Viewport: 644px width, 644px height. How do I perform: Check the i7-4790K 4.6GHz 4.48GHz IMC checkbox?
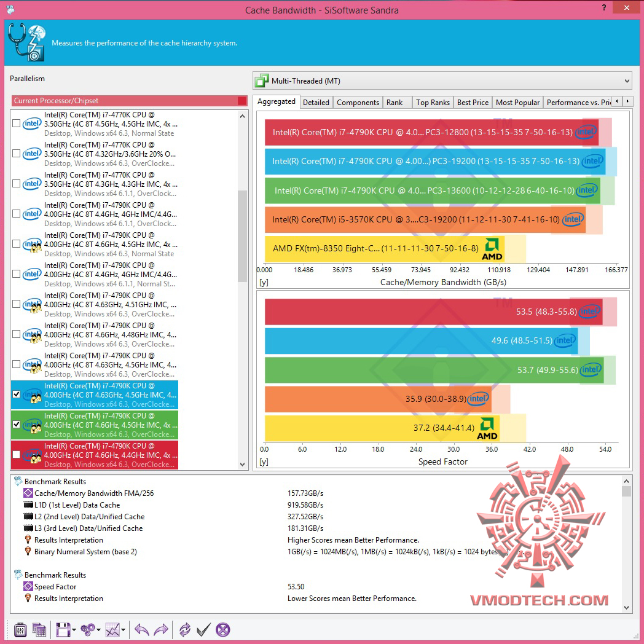pos(16,334)
